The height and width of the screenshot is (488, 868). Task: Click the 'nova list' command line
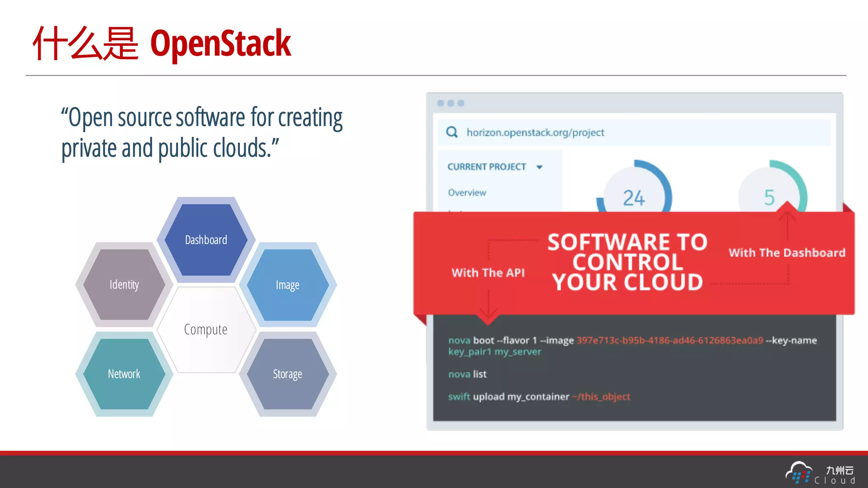[x=467, y=374]
